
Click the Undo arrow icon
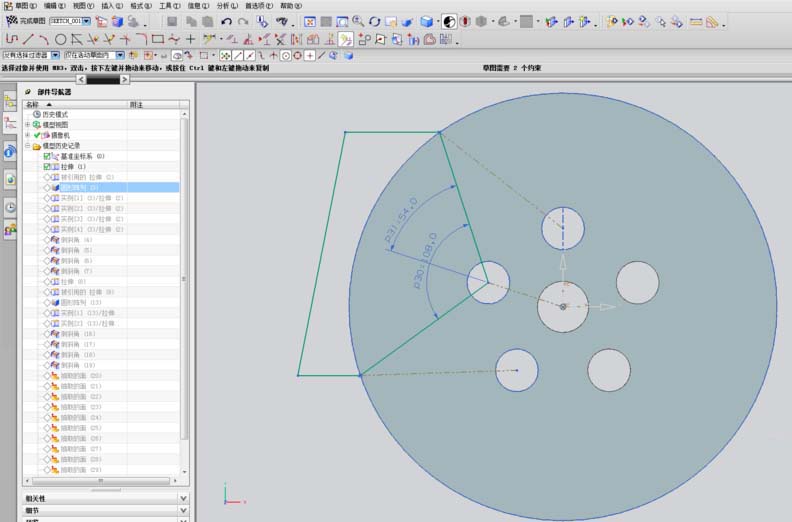(x=227, y=21)
